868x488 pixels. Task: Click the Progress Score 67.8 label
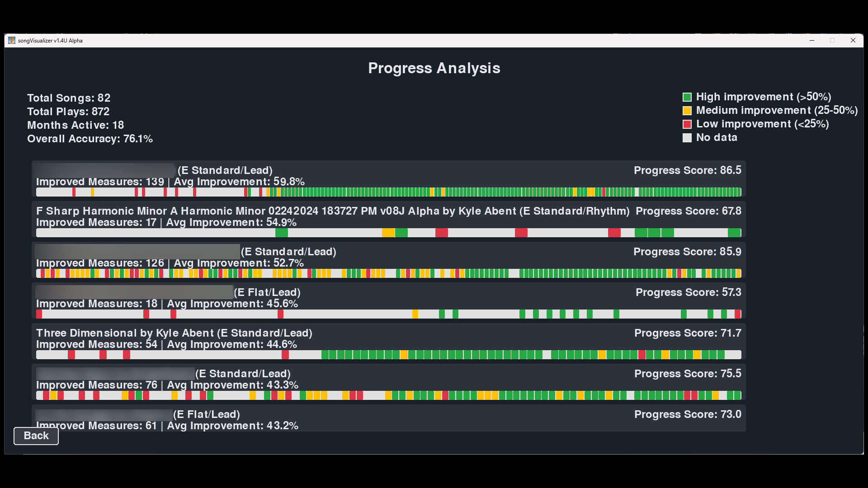pos(688,211)
